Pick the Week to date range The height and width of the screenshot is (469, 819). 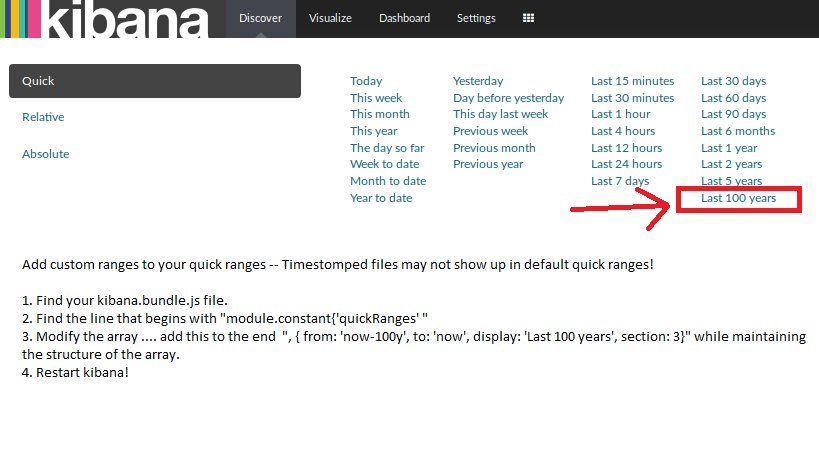tap(384, 164)
